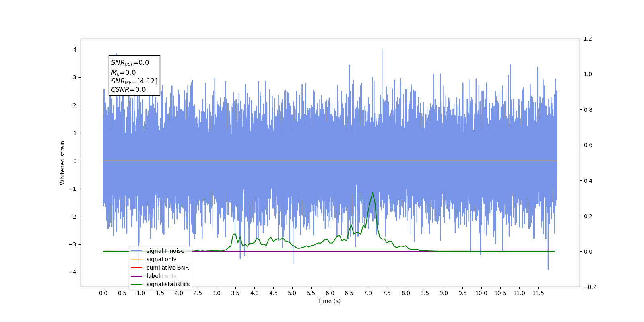Click the 3.5 tick on time axis
This screenshot has width=644, height=322.
235,293
